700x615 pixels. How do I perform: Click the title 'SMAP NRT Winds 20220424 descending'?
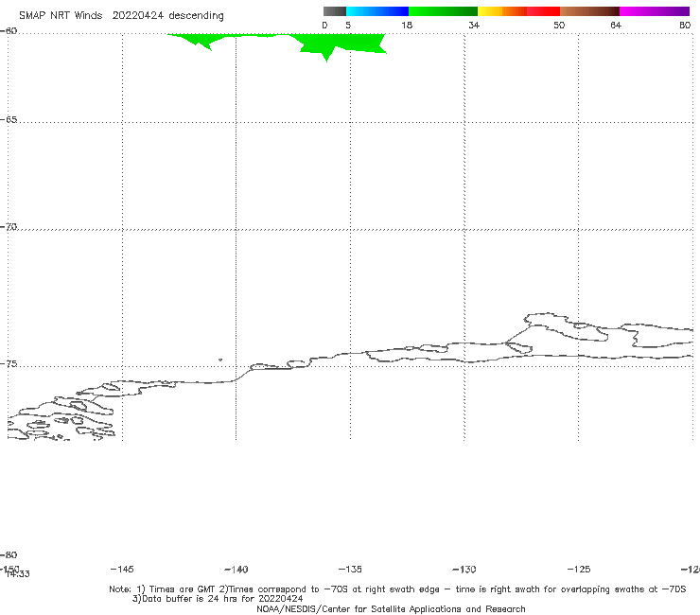[121, 15]
